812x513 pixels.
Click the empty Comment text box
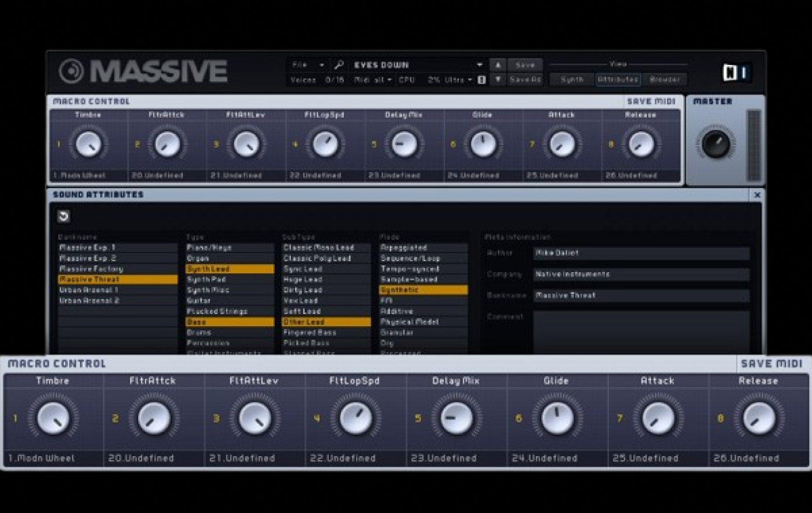pyautogui.click(x=641, y=332)
